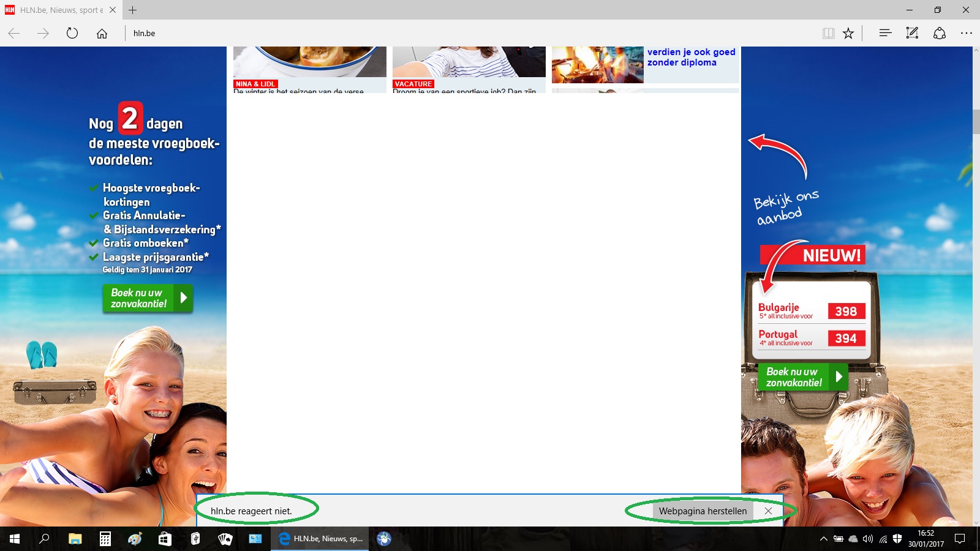Open Windows Start menu
Viewport: 980px width, 551px height.
click(15, 539)
